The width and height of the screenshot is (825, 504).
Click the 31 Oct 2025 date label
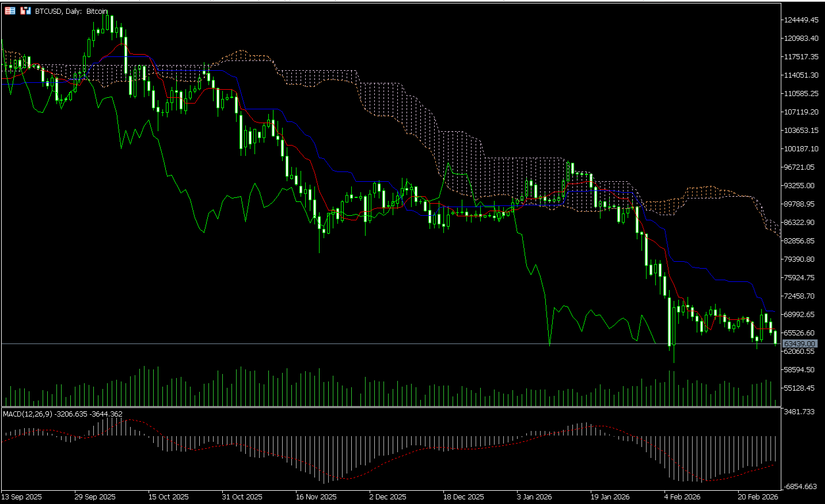242,497
